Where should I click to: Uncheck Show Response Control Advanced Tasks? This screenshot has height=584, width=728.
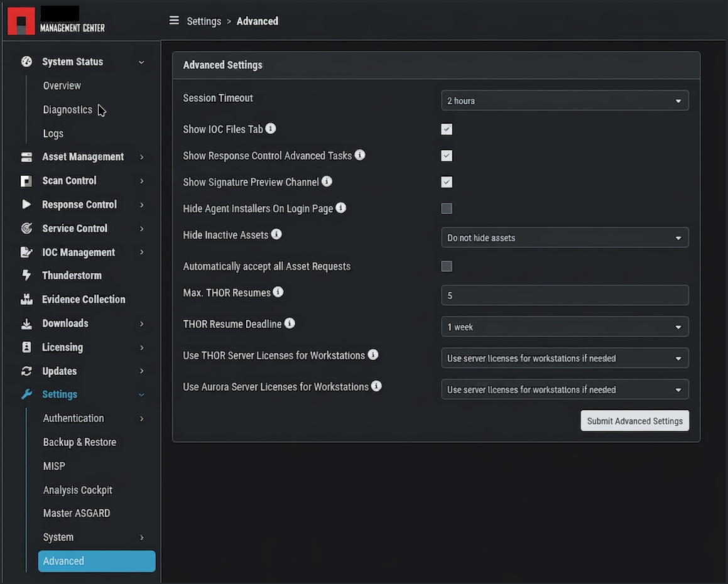coord(447,156)
